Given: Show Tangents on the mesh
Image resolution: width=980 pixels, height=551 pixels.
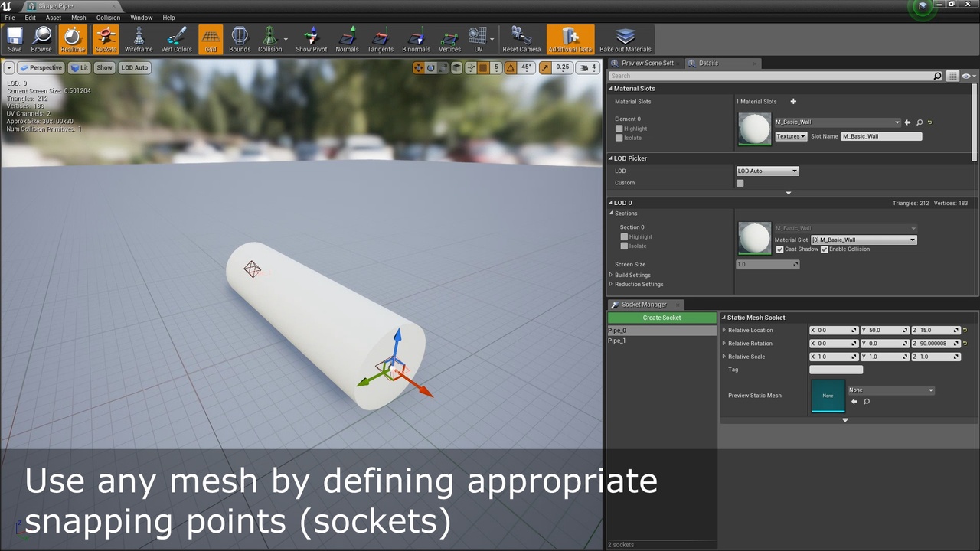Looking at the screenshot, I should [381, 40].
